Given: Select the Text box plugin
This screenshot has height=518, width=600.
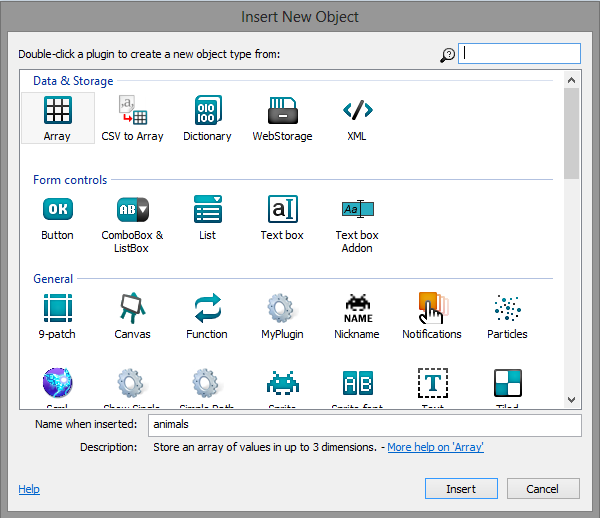Looking at the screenshot, I should tap(282, 209).
